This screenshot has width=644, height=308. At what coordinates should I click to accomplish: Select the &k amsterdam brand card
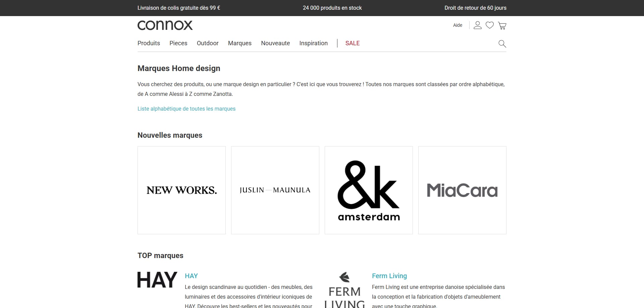pyautogui.click(x=369, y=190)
